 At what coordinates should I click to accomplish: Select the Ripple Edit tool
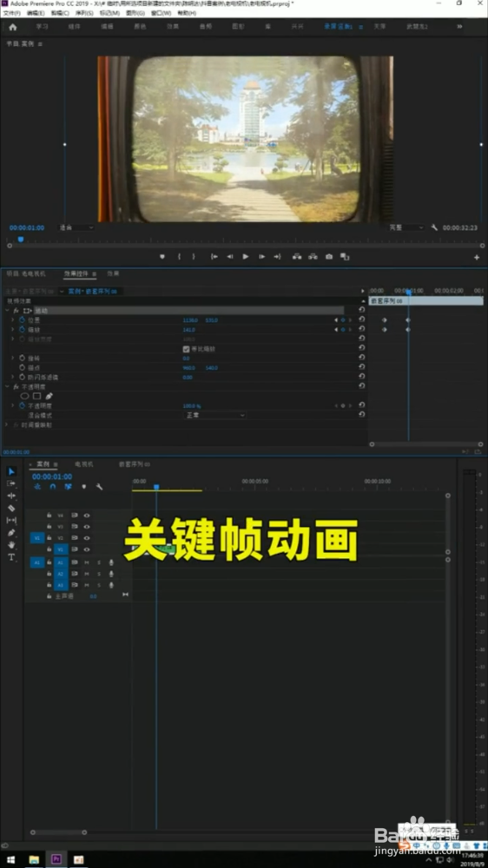pyautogui.click(x=11, y=496)
